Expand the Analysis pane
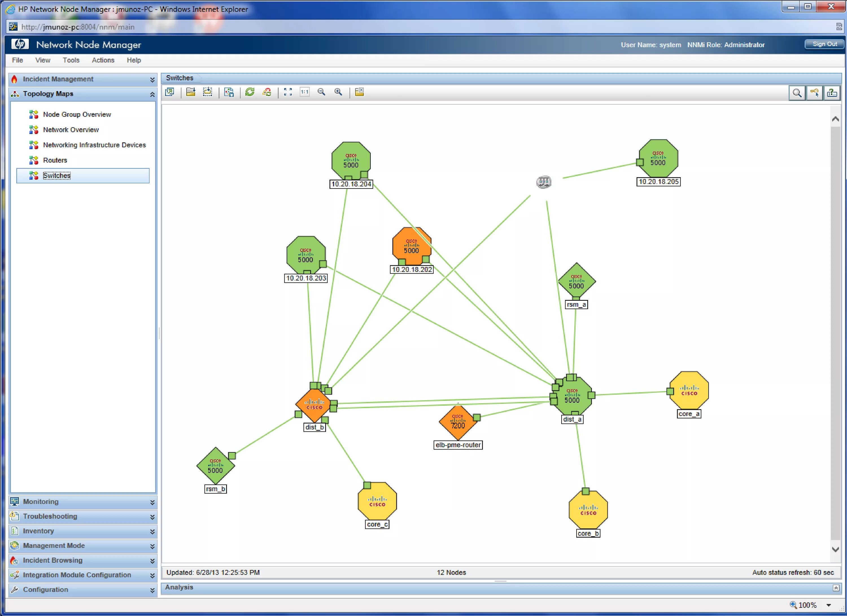Viewport: 847px width, 616px height. [836, 588]
